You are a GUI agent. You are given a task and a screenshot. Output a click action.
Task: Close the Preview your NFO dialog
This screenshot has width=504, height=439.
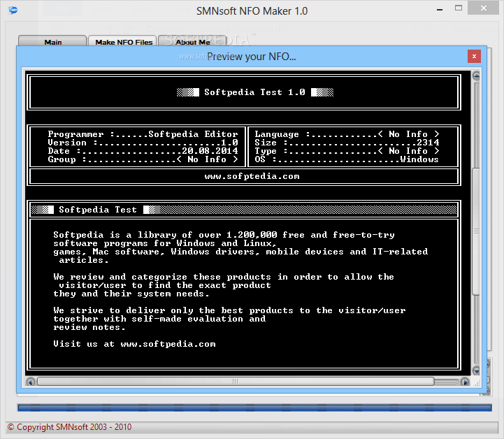point(474,56)
